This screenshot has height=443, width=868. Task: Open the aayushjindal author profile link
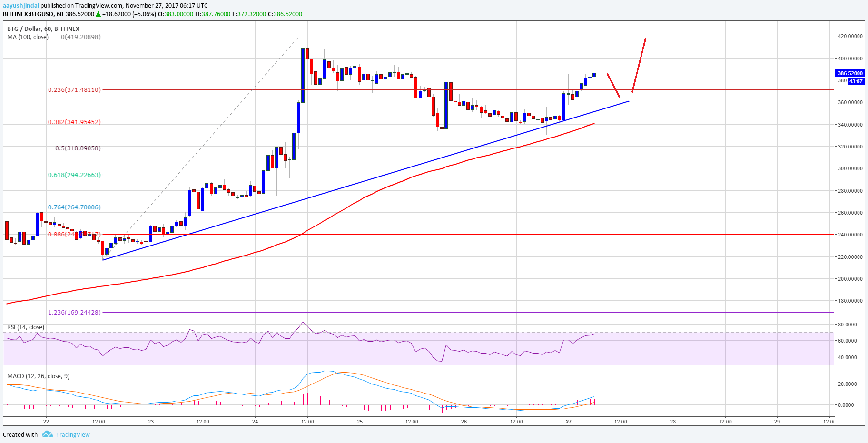pyautogui.click(x=20, y=6)
